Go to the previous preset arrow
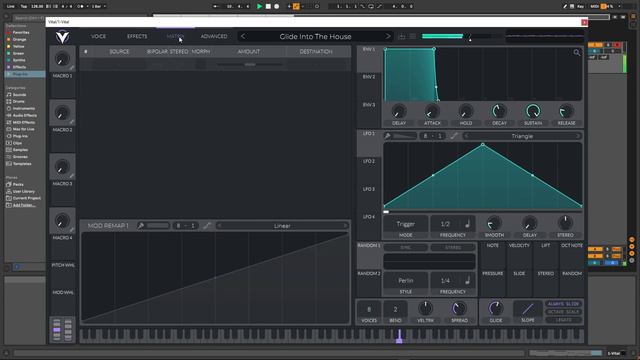The image size is (640, 360). pos(243,36)
